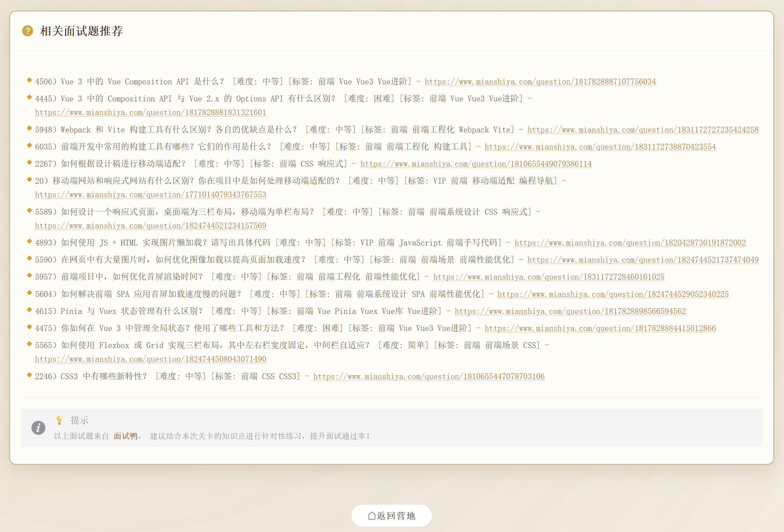The image size is (784, 532).
Task: Open link for 优化首屏渲染时间 question 5957
Action: pyautogui.click(x=549, y=277)
